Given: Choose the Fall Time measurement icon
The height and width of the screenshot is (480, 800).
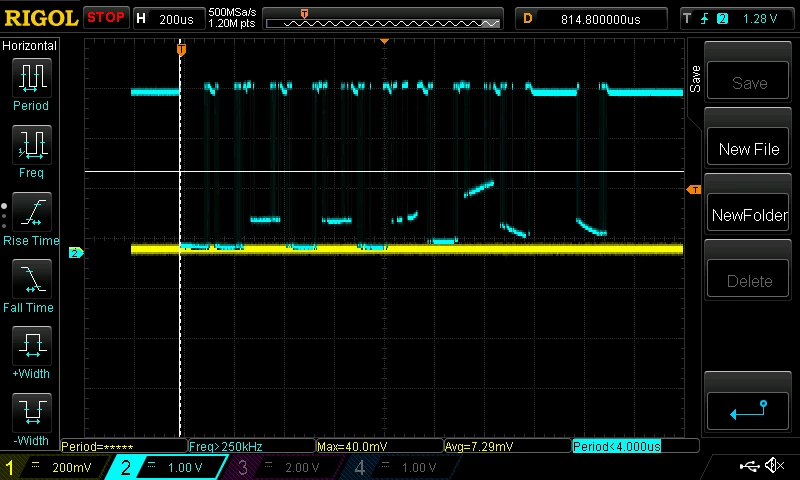Looking at the screenshot, I should point(31,279).
